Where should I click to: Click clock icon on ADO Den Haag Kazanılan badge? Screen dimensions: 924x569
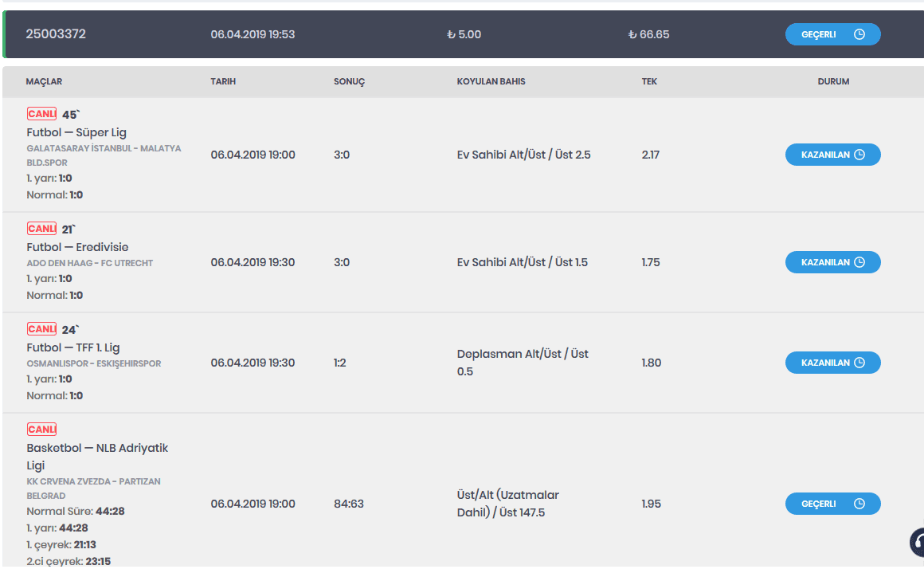pyautogui.click(x=859, y=262)
